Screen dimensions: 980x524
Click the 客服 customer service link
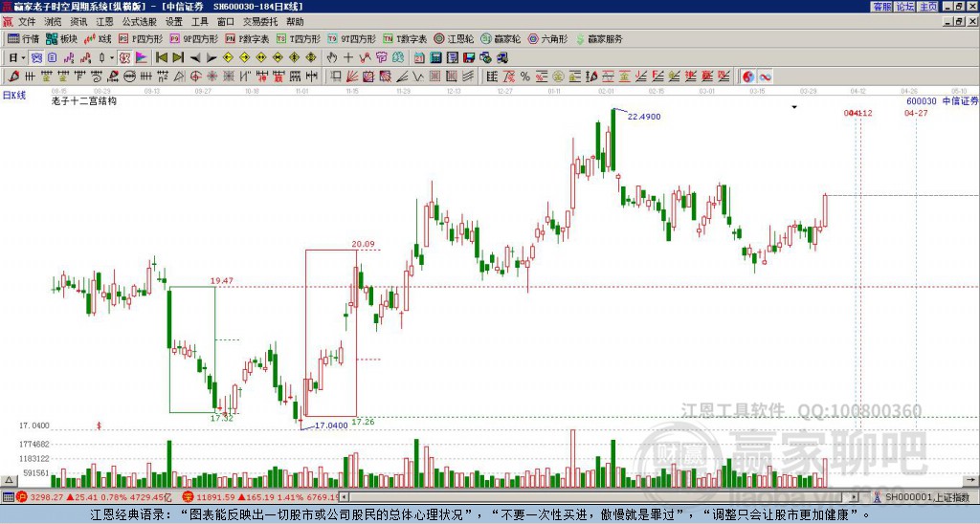[x=881, y=7]
